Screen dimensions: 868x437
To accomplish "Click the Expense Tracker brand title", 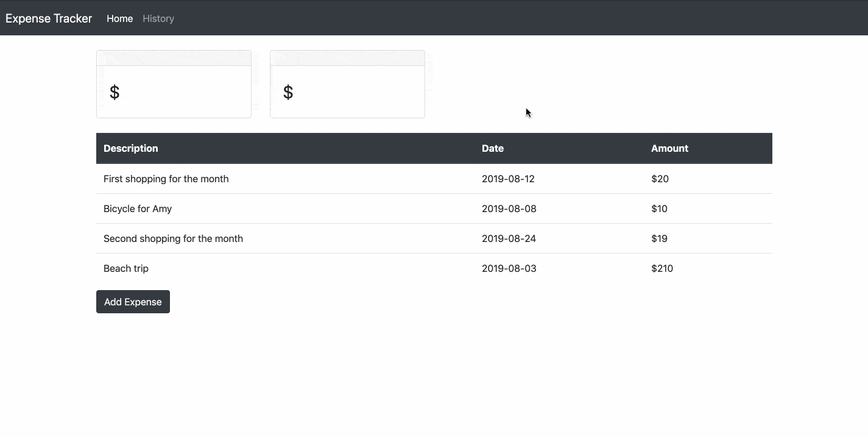I will [x=48, y=18].
